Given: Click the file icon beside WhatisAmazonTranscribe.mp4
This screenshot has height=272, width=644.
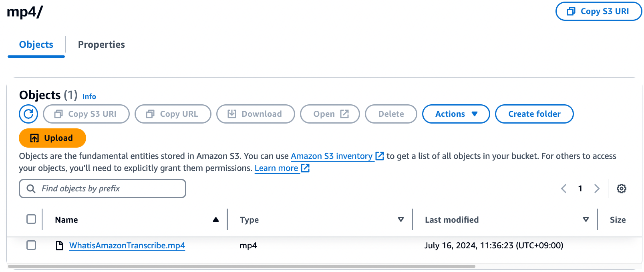Looking at the screenshot, I should click(60, 246).
